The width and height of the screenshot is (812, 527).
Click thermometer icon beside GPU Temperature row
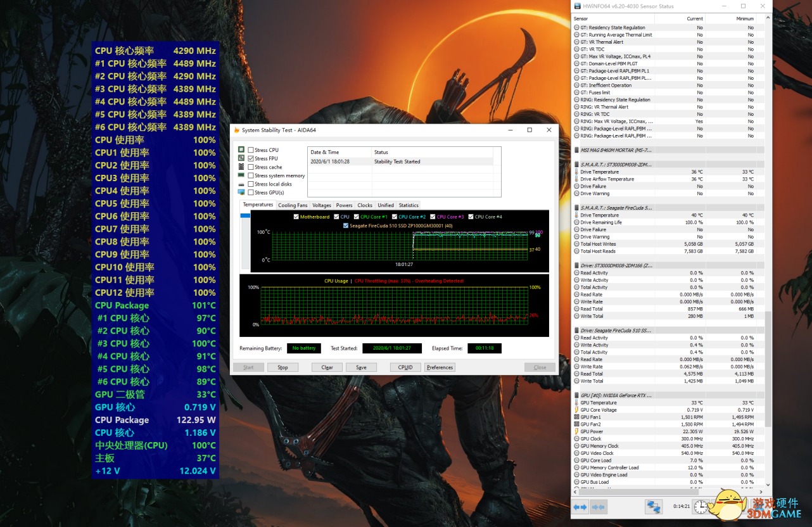pyautogui.click(x=576, y=403)
